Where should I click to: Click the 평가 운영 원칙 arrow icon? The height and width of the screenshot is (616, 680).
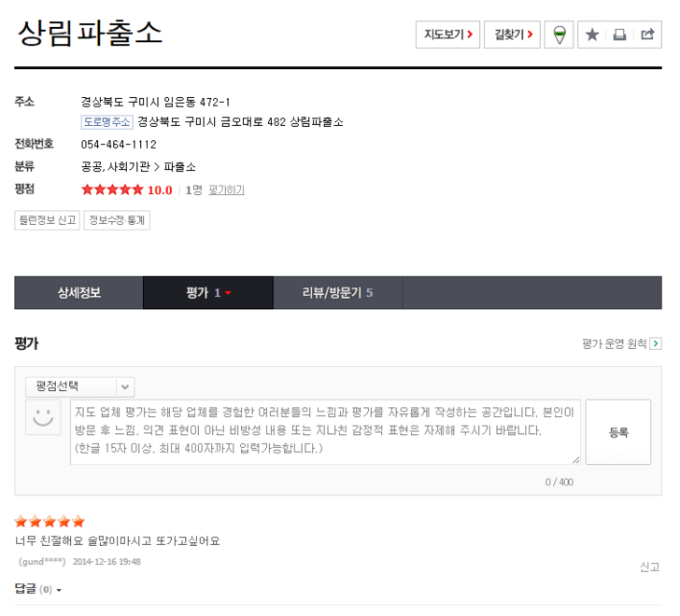[x=656, y=343]
